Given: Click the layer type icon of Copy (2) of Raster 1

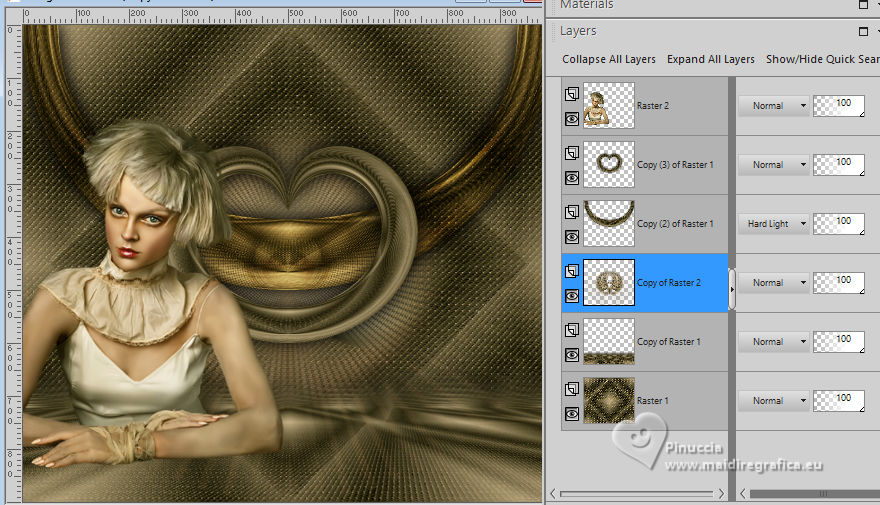Looking at the screenshot, I should click(572, 212).
